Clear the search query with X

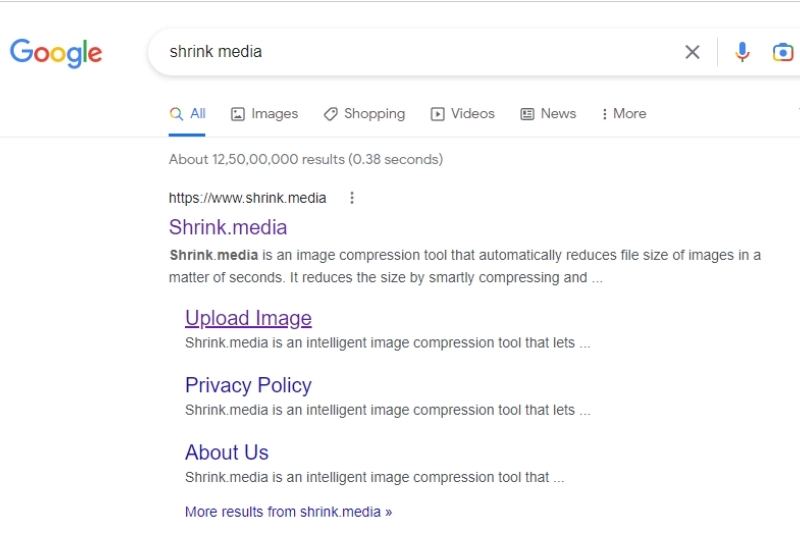[692, 52]
